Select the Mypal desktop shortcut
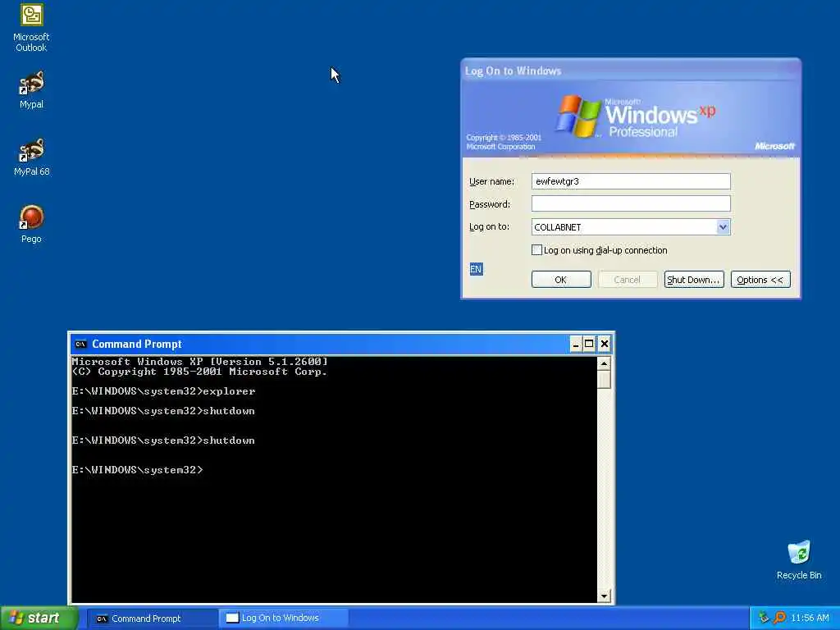 [32, 89]
